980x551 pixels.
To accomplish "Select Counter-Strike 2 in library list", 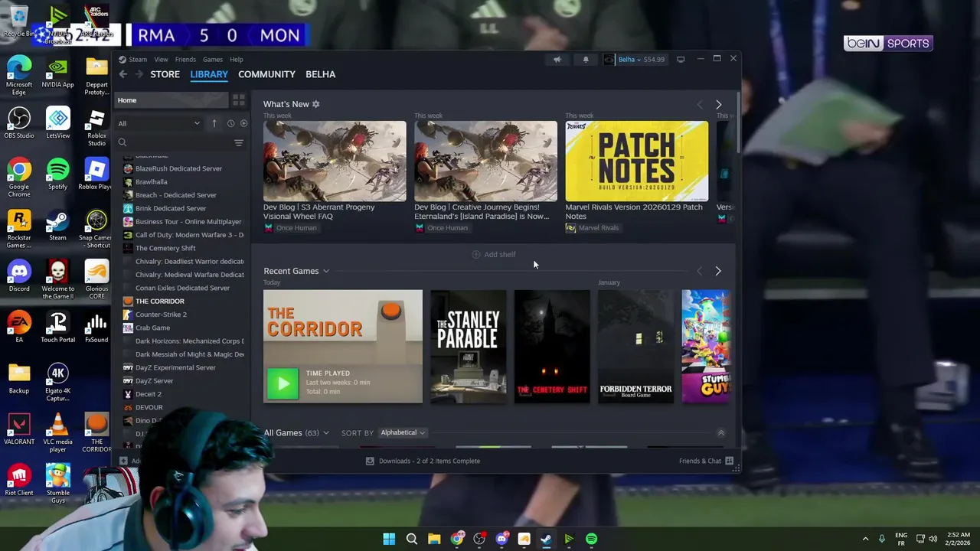I will 161,315.
